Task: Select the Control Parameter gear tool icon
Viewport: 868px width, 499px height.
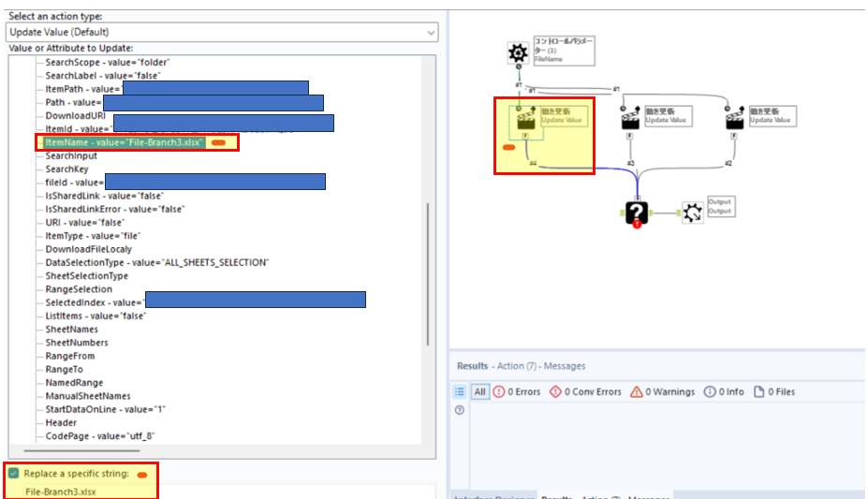Action: (x=518, y=52)
